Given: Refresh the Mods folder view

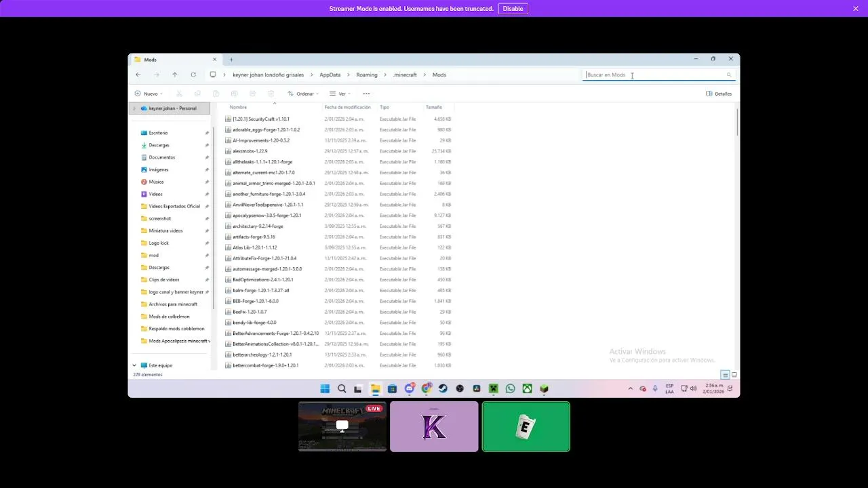Looking at the screenshot, I should pyautogui.click(x=193, y=75).
